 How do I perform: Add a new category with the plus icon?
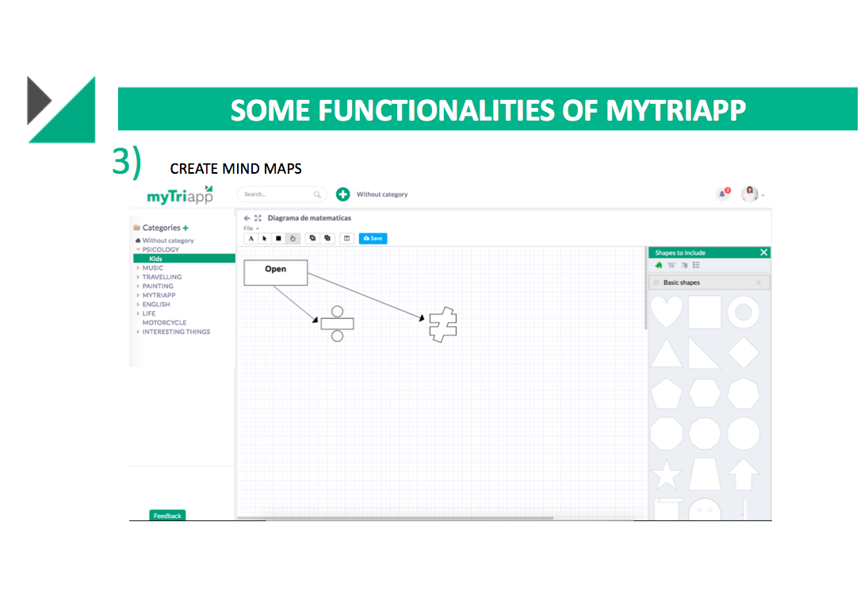(x=185, y=228)
